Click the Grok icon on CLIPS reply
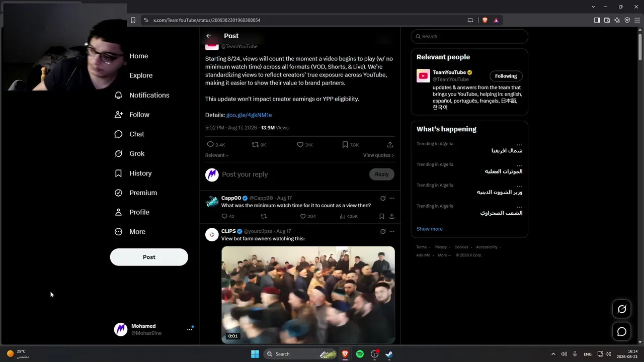 pos(383,232)
